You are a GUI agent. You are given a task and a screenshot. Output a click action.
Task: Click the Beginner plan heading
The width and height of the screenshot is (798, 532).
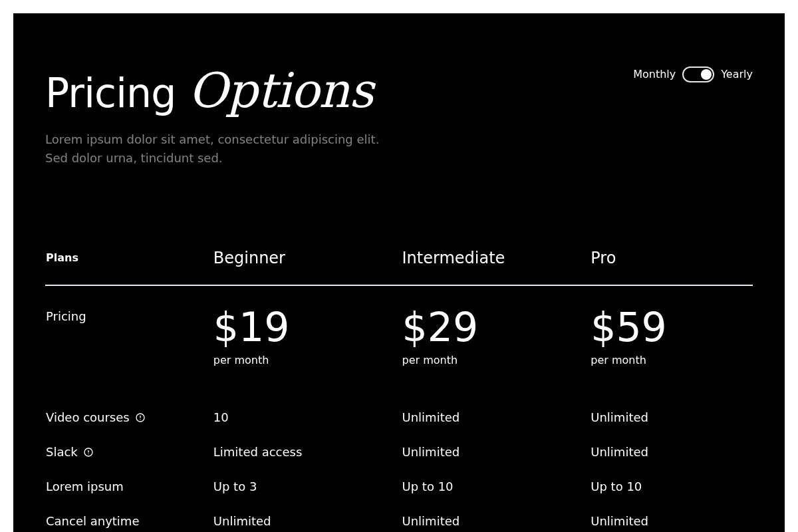[x=249, y=258]
